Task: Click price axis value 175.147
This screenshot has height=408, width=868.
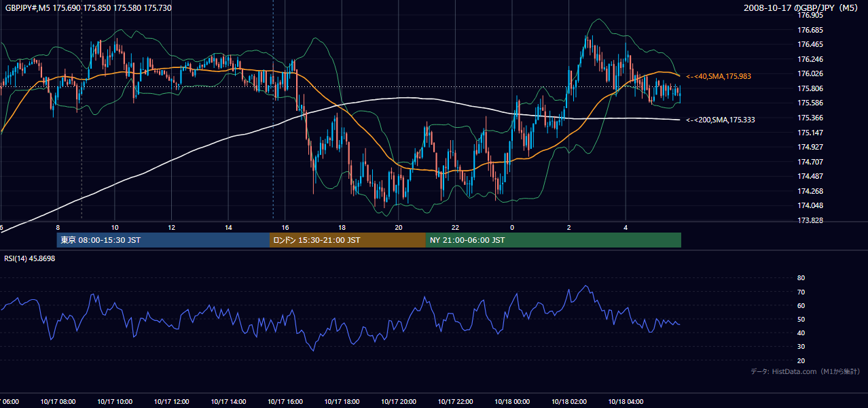Action: [x=810, y=133]
